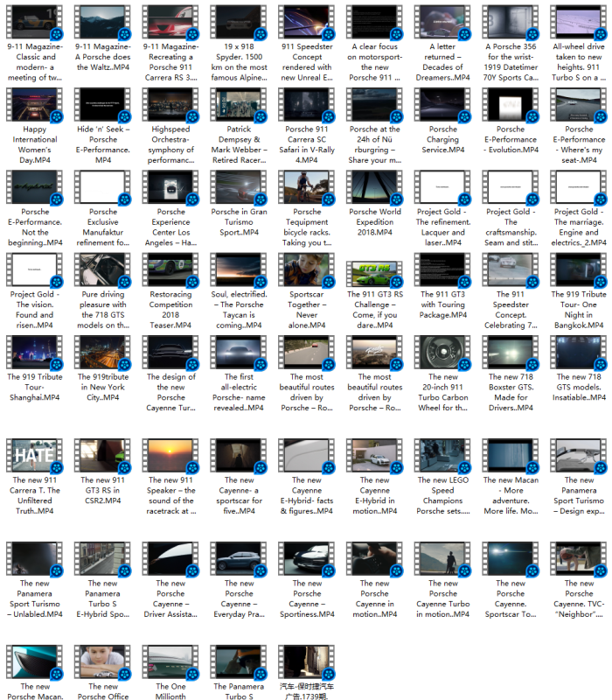Select The new 911 GT3 RS in CSR2 icon
This screenshot has width=612, height=700.
pos(102,455)
